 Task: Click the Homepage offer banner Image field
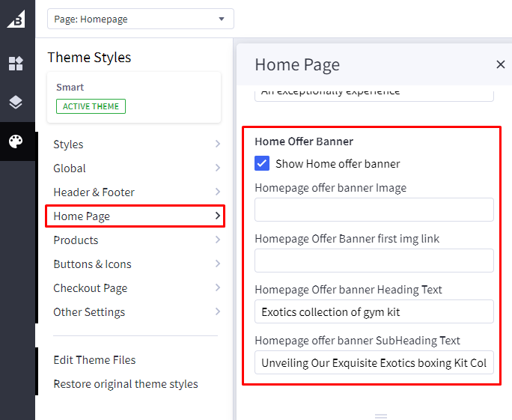click(x=374, y=210)
